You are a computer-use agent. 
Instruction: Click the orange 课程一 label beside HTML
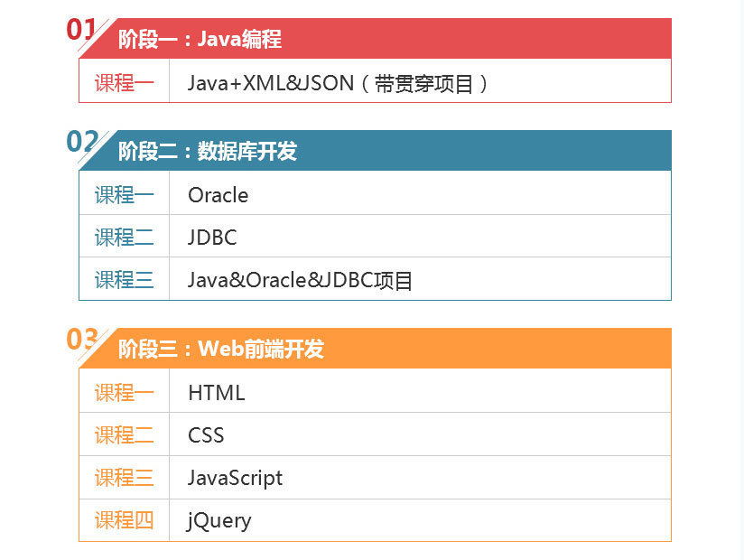[x=125, y=393]
